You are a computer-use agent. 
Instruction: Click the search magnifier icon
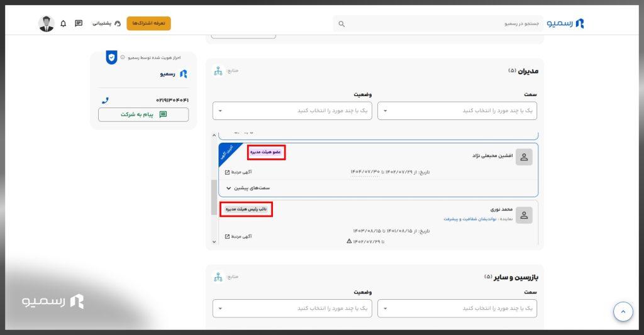tap(341, 24)
